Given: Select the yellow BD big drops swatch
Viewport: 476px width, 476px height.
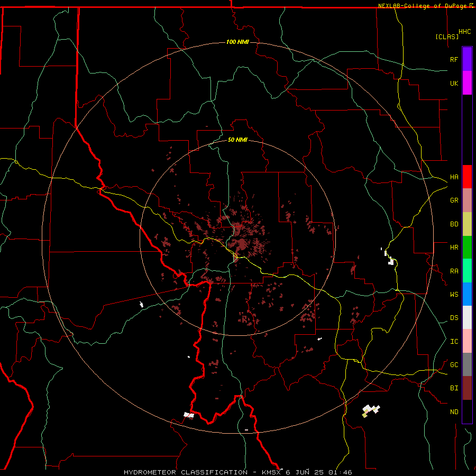Looking at the screenshot, I should [x=467, y=224].
